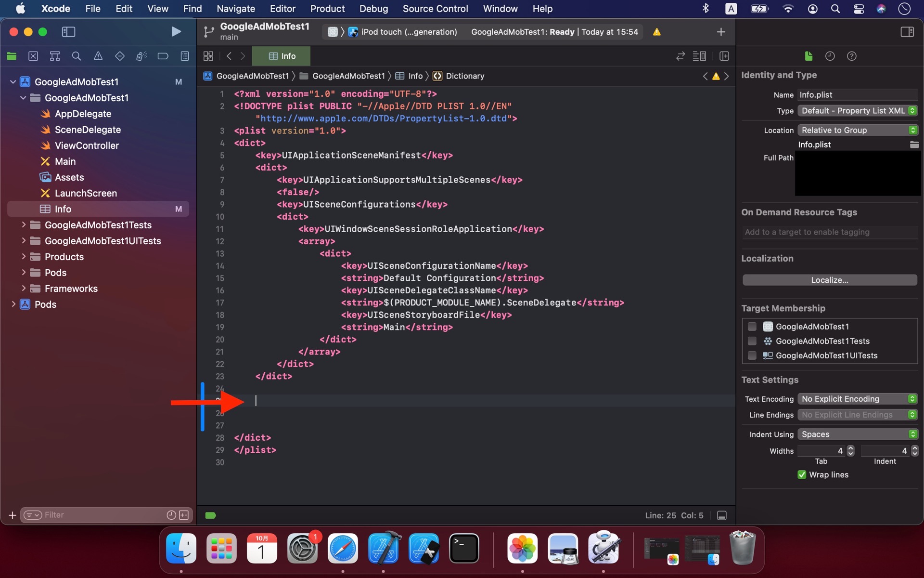Open the library with plus button
The image size is (924, 578).
721,32
